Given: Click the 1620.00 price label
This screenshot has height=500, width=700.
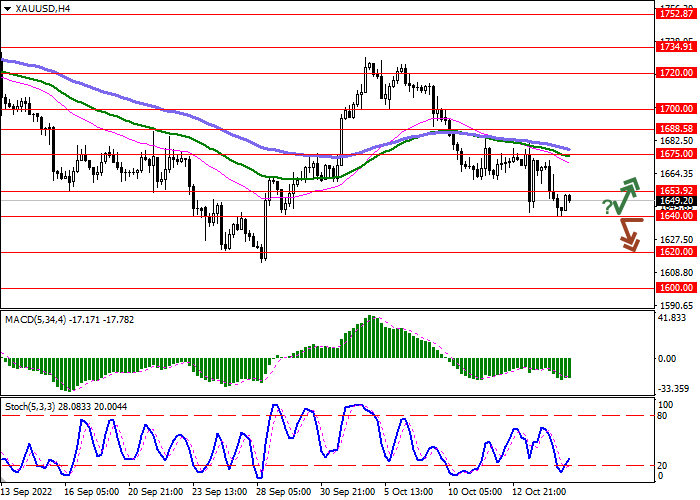Looking at the screenshot, I should 676,252.
